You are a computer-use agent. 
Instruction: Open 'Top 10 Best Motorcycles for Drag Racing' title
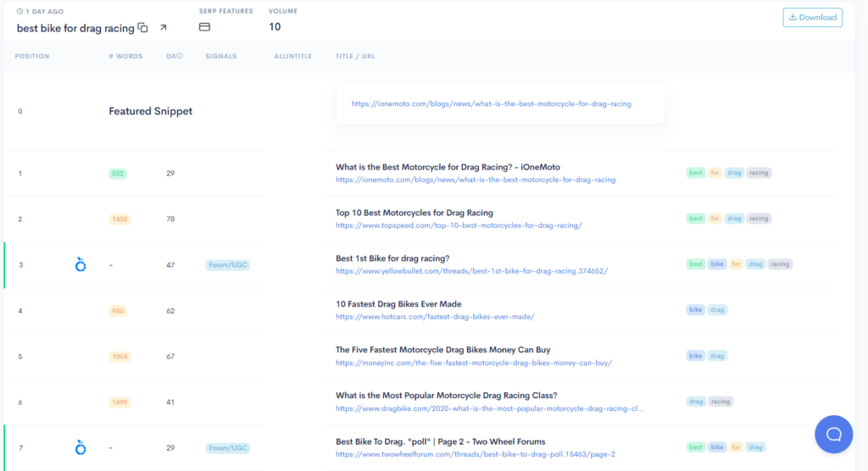point(414,213)
